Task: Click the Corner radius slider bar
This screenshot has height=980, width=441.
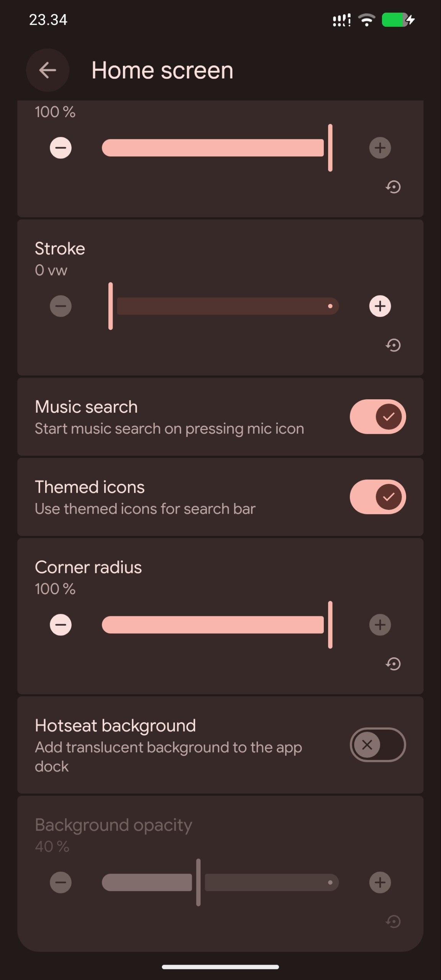Action: [x=213, y=625]
